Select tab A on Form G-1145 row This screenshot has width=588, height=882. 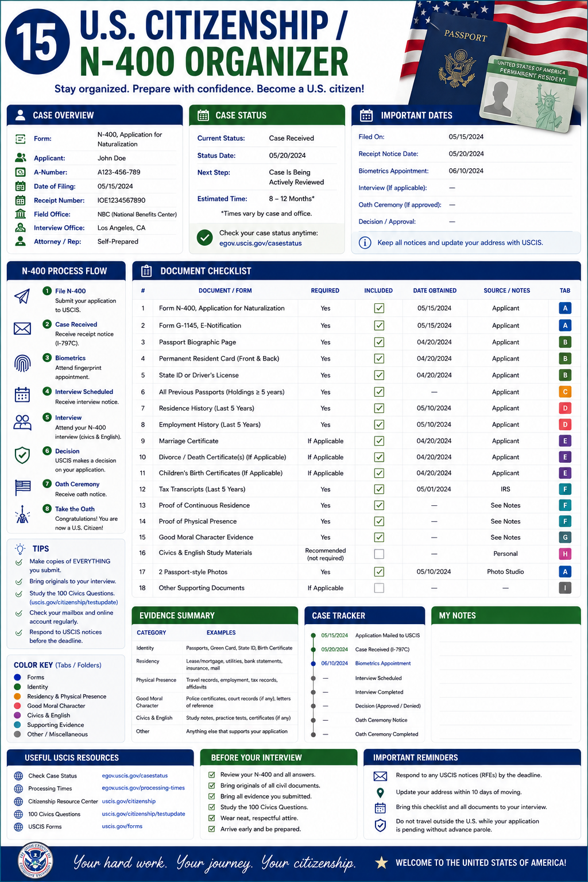[565, 326]
